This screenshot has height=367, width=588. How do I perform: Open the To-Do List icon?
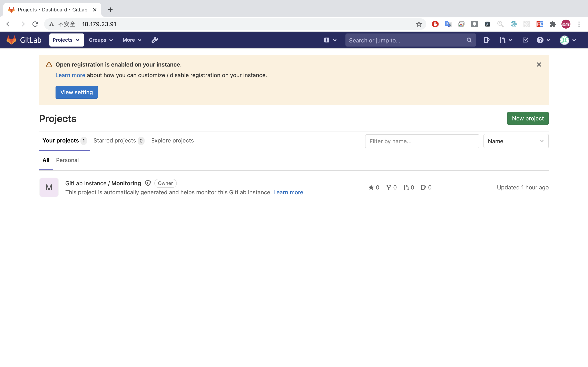point(525,40)
